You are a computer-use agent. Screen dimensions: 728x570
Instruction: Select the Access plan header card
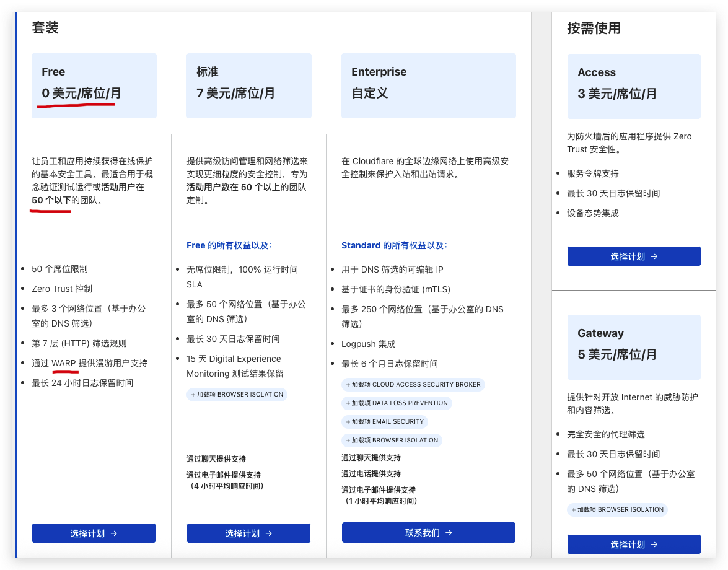[634, 86]
